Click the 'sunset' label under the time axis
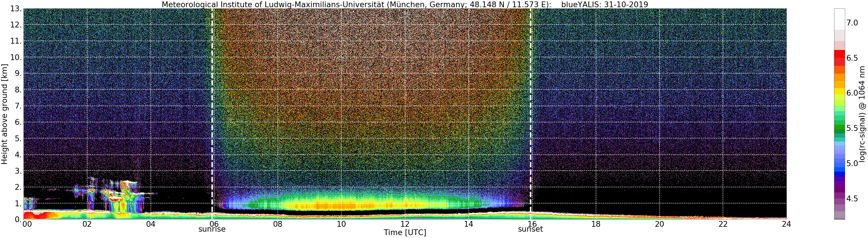868x238 pixels. pyautogui.click(x=530, y=229)
